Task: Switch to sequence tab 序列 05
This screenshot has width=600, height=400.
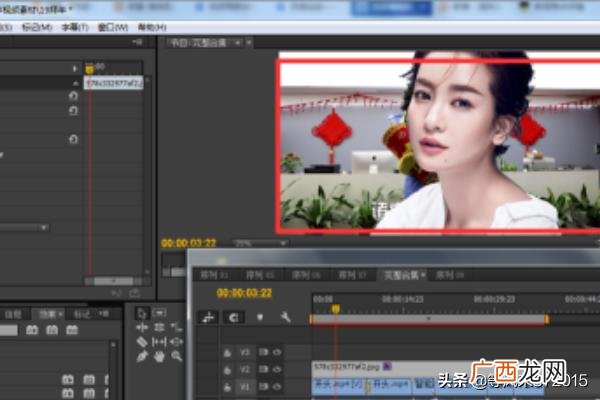Action: point(261,275)
